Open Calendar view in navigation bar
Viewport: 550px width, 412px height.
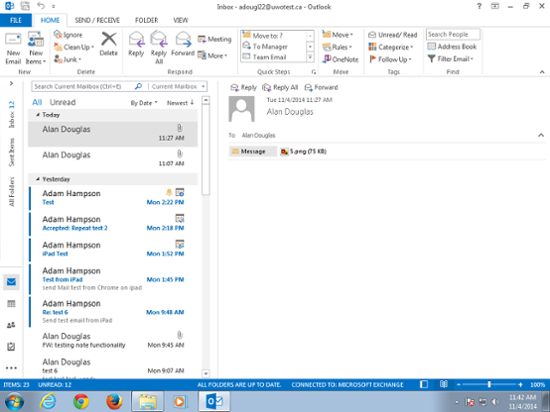click(11, 304)
